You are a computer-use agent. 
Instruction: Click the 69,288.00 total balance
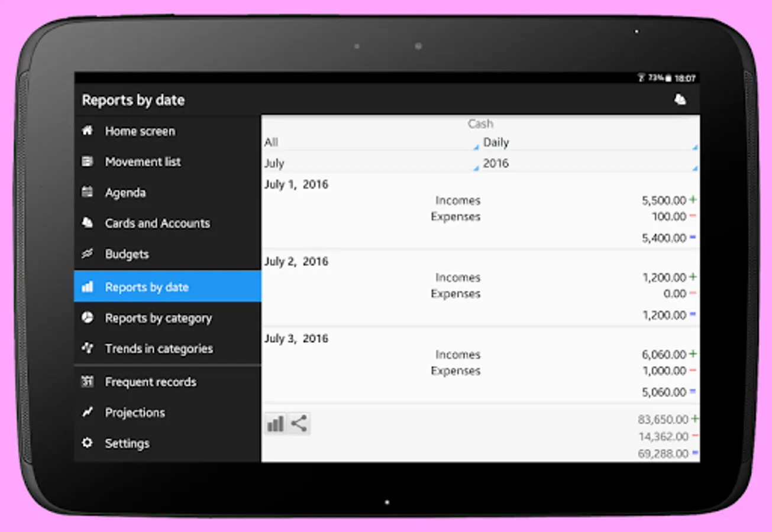[x=663, y=453]
